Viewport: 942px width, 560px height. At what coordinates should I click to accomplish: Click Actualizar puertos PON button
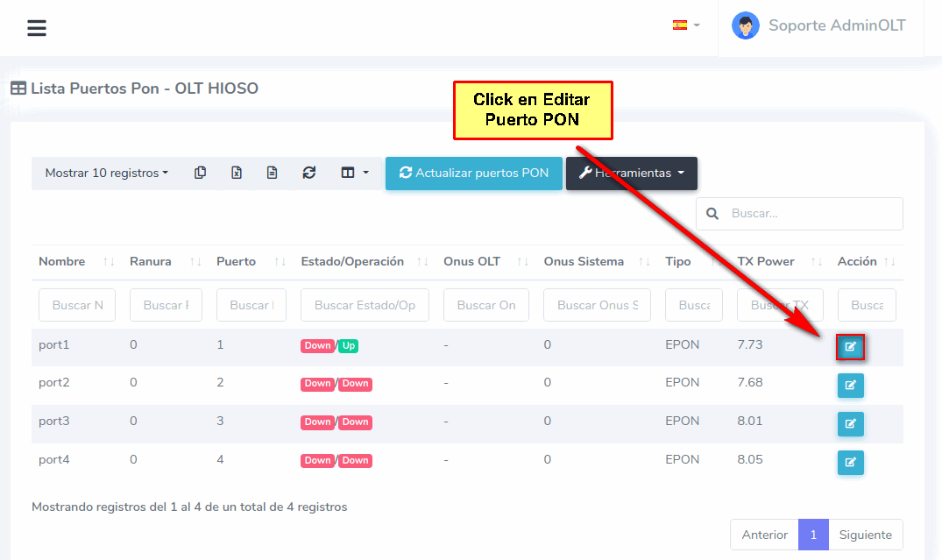pos(473,174)
